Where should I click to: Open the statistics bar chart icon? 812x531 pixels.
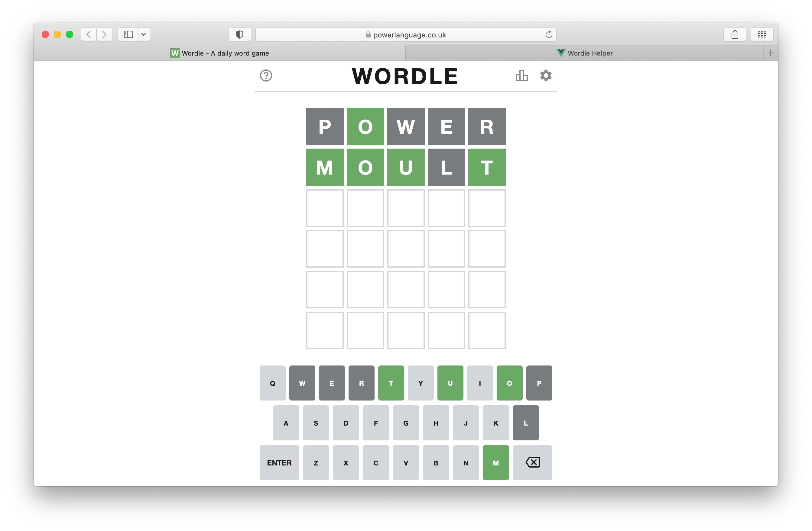522,76
